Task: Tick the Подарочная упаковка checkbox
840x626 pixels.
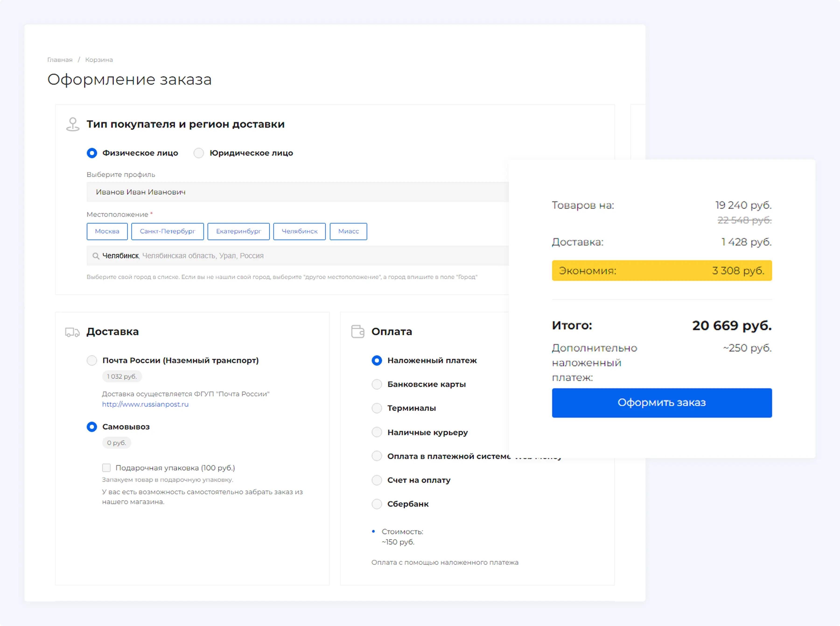Action: (x=107, y=468)
